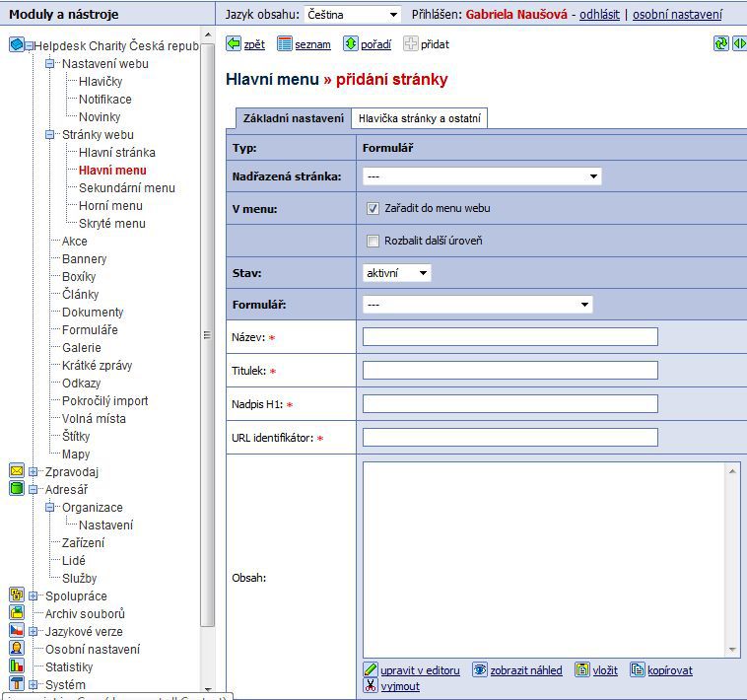Click the green refresh icon at top right
This screenshot has width=747, height=700.
coord(721,43)
